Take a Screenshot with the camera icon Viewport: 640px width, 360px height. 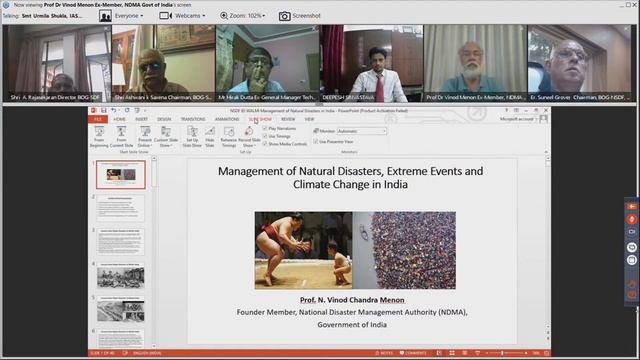pyautogui.click(x=284, y=16)
